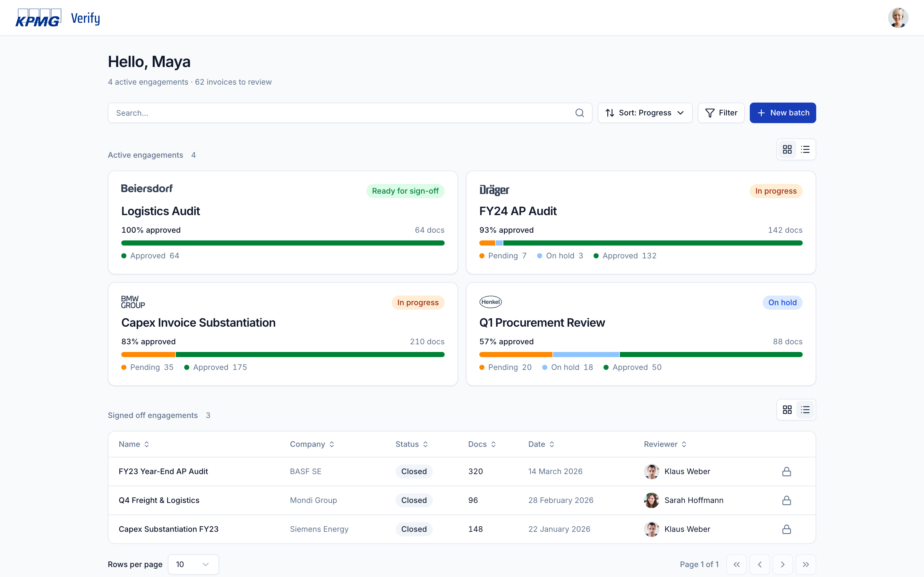Click the Q1 Procurement Review progress bar
This screenshot has height=577, width=924.
point(640,355)
